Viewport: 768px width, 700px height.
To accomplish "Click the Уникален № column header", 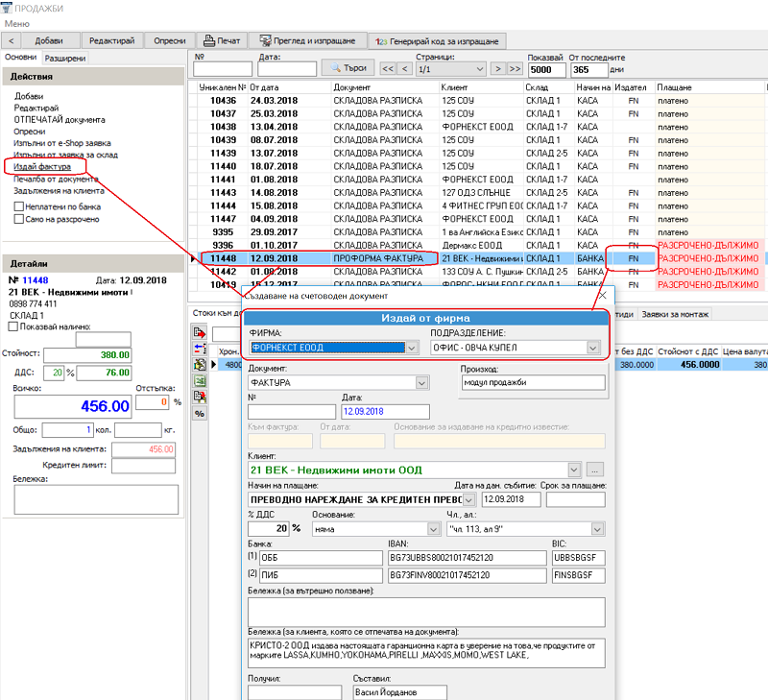I will tap(223, 87).
